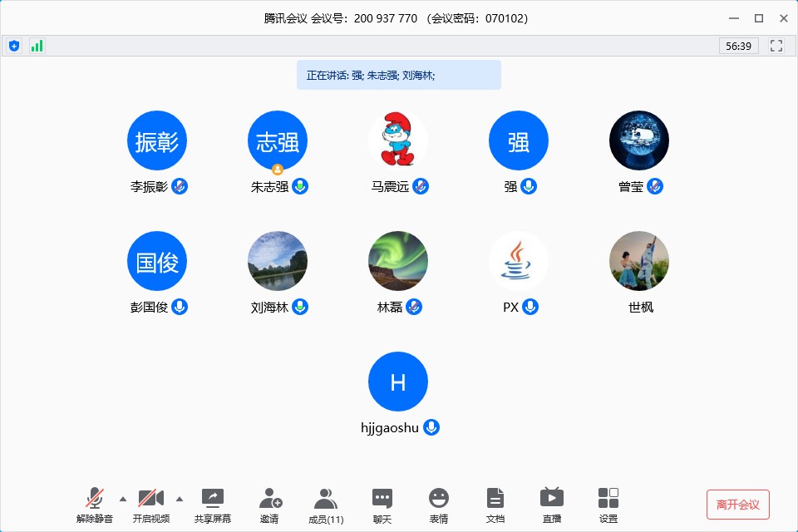Expand the video options arrow
798x532 pixels.
pyautogui.click(x=180, y=499)
